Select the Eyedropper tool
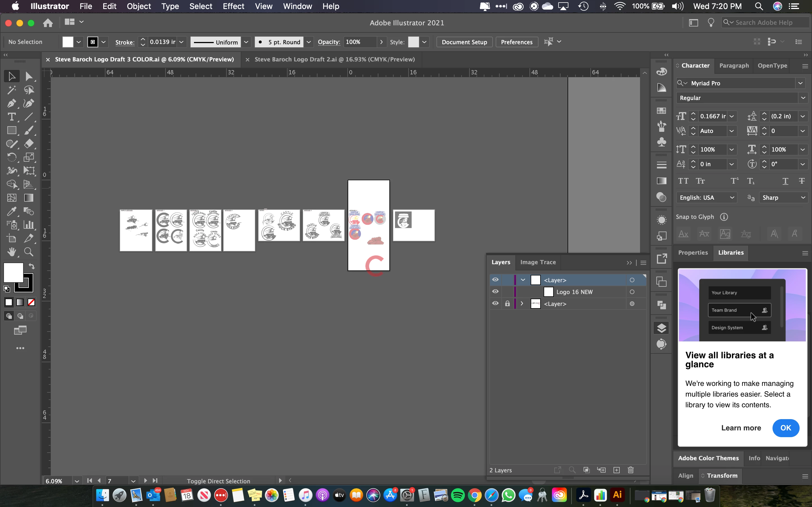The height and width of the screenshot is (507, 812). [x=11, y=211]
